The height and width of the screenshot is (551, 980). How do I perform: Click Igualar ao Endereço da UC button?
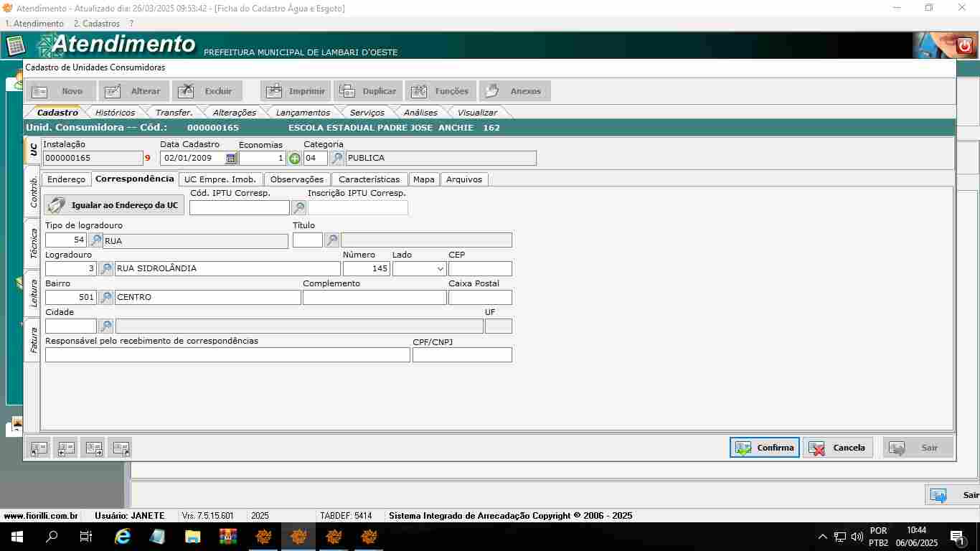click(x=115, y=206)
